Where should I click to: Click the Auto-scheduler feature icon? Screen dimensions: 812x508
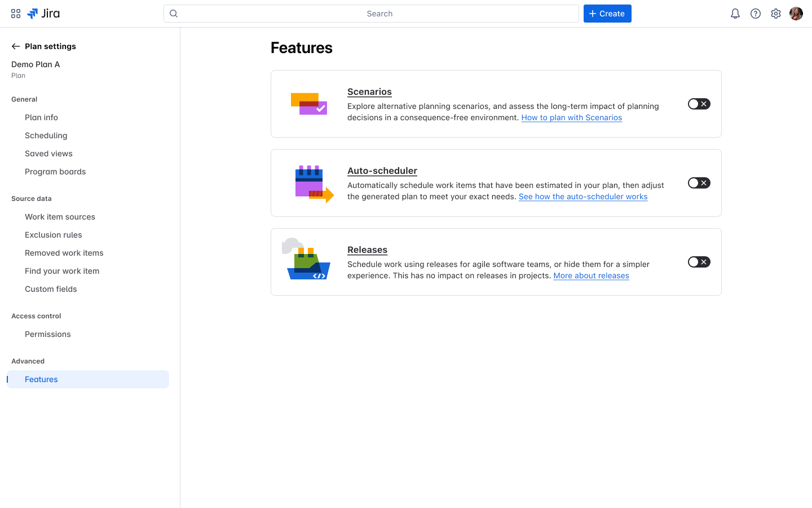tap(310, 182)
